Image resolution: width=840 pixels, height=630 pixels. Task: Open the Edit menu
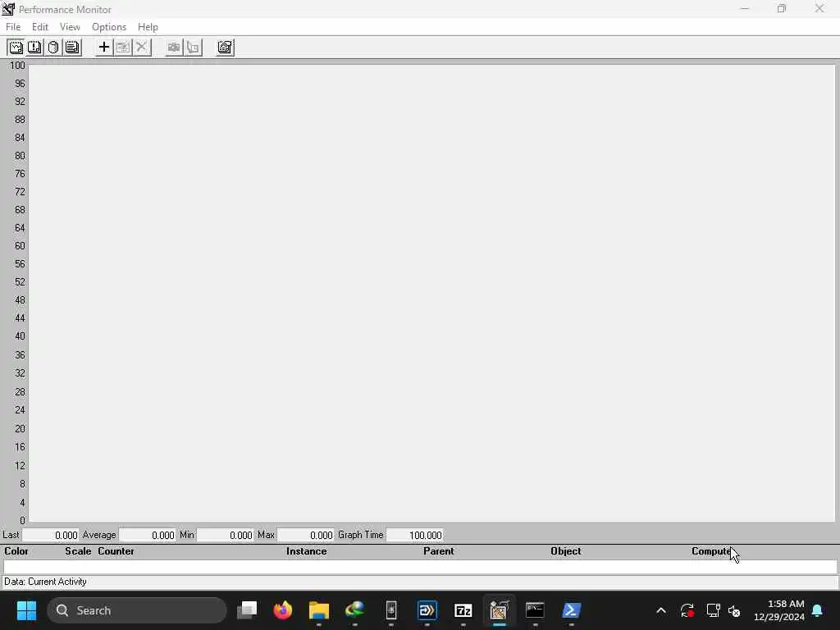[39, 27]
